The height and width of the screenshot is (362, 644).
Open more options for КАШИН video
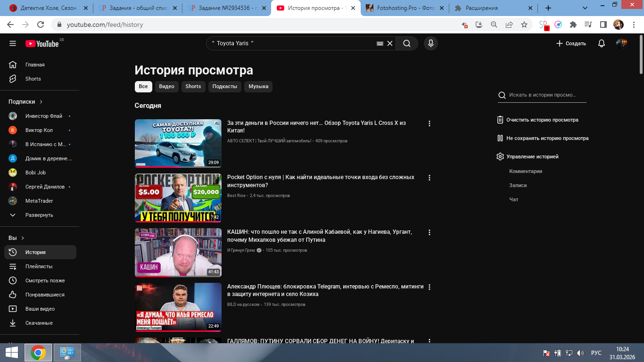[x=429, y=232]
